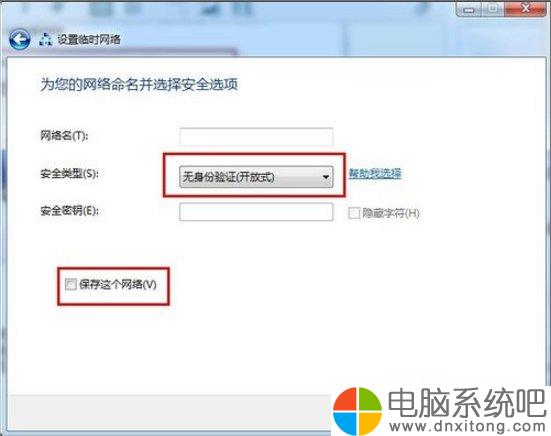Go back using the blue arrow button

tap(19, 39)
